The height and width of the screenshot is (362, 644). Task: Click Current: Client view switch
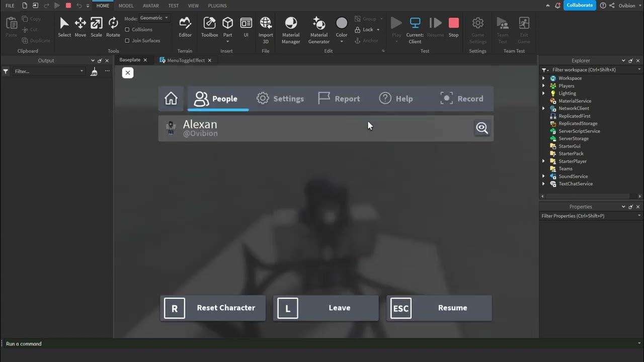(x=415, y=30)
